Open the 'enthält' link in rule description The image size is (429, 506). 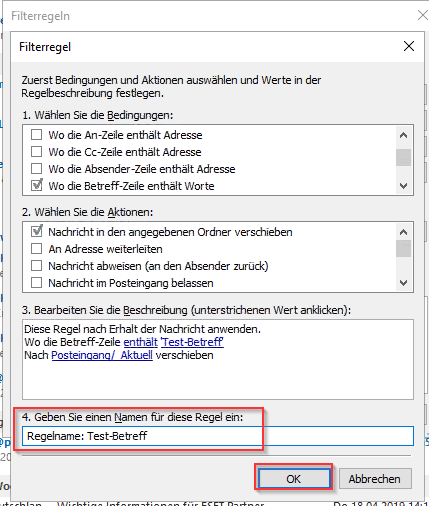click(140, 342)
